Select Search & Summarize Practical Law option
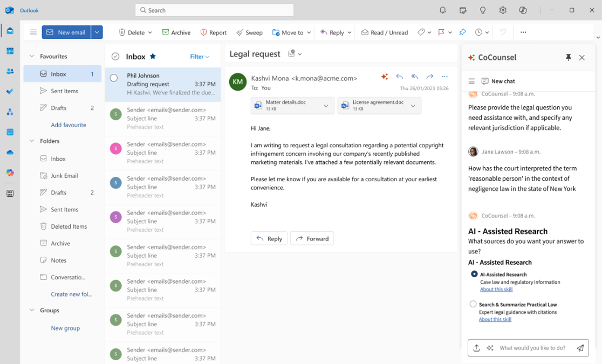The height and width of the screenshot is (364, 602). tap(473, 304)
